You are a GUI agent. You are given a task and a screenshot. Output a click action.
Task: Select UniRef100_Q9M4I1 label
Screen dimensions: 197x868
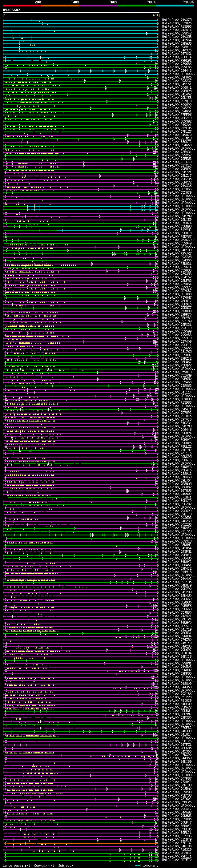(x=177, y=409)
